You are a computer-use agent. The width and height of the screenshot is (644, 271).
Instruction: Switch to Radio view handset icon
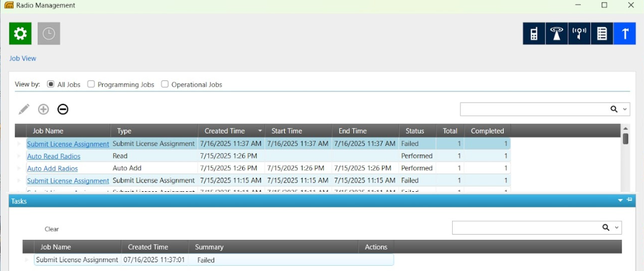534,33
